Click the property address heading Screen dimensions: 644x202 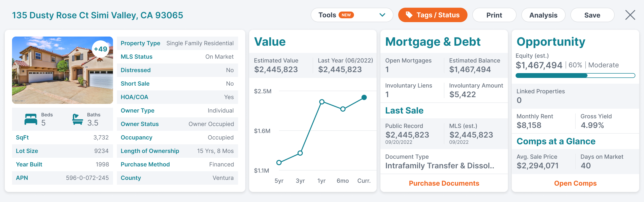[97, 15]
